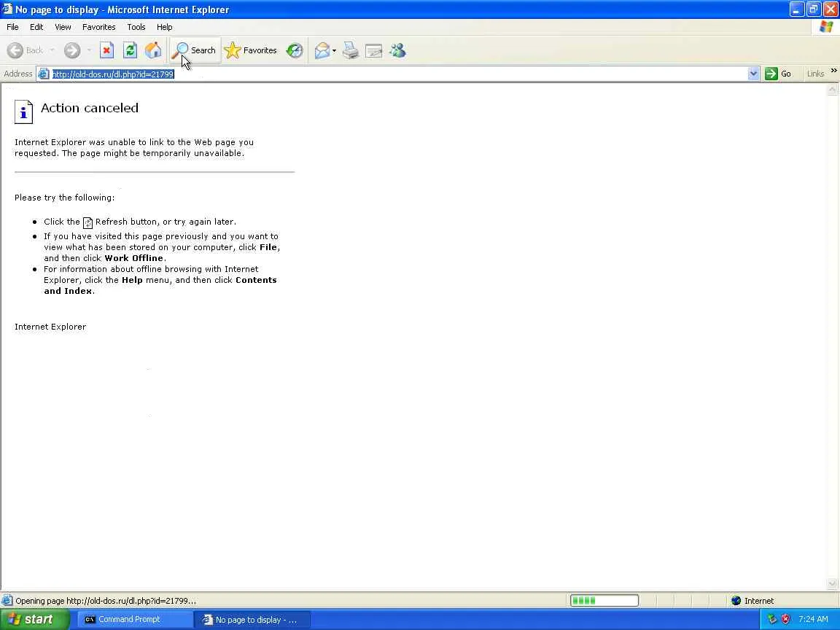Click the page loading progress bar
The width and height of the screenshot is (840, 630).
tap(604, 601)
